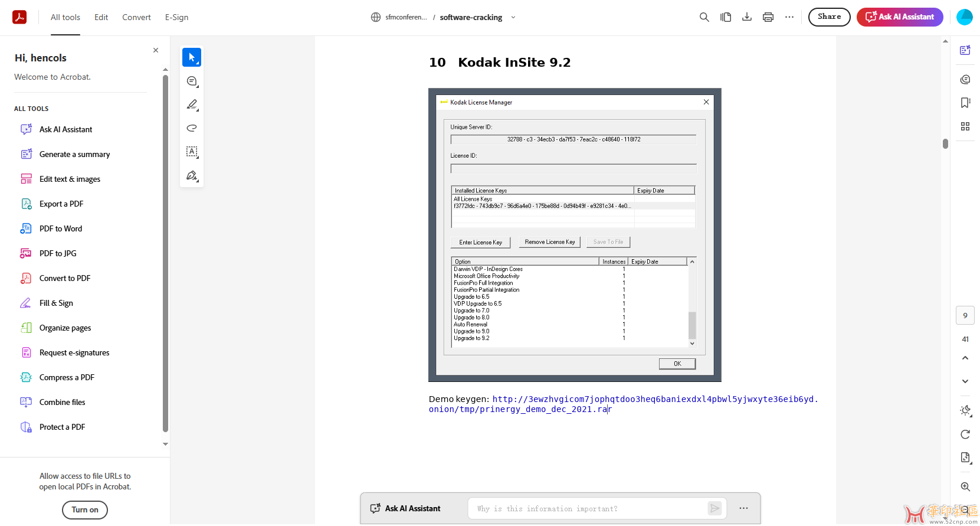Open the Compress a PDF tool
This screenshot has width=980, height=526.
coord(67,377)
